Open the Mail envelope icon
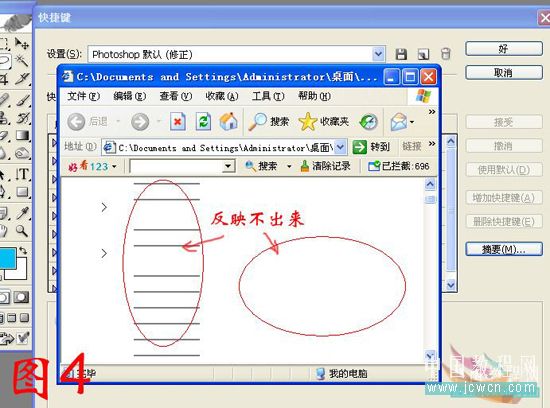The image size is (550, 408). (399, 122)
